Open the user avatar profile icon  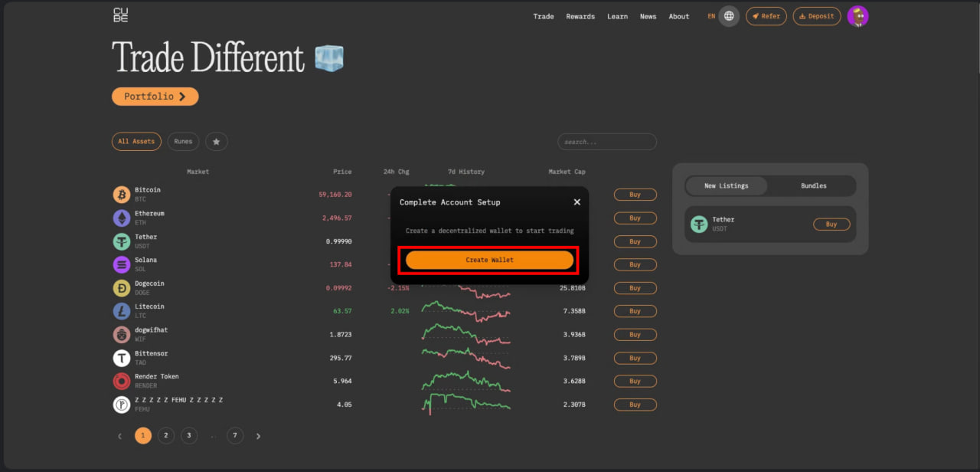[858, 16]
